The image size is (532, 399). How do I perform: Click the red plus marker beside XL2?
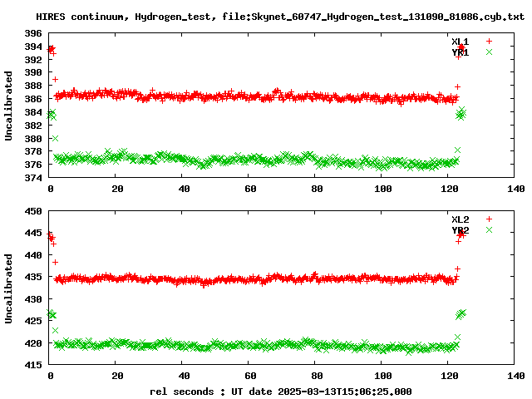click(489, 219)
